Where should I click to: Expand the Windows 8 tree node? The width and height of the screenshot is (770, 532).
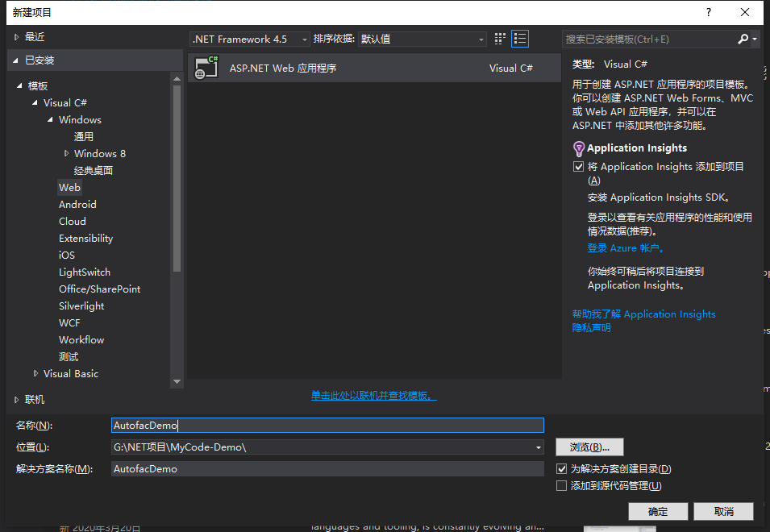pos(66,154)
